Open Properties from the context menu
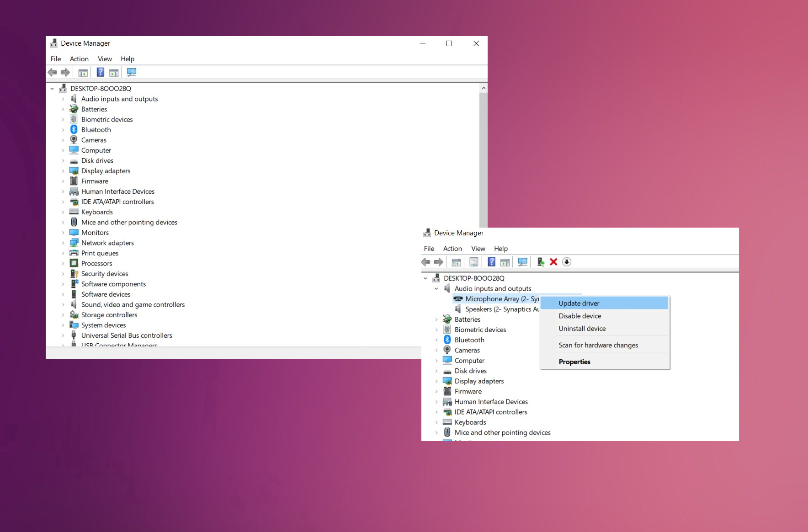This screenshot has width=808, height=532. [604, 362]
